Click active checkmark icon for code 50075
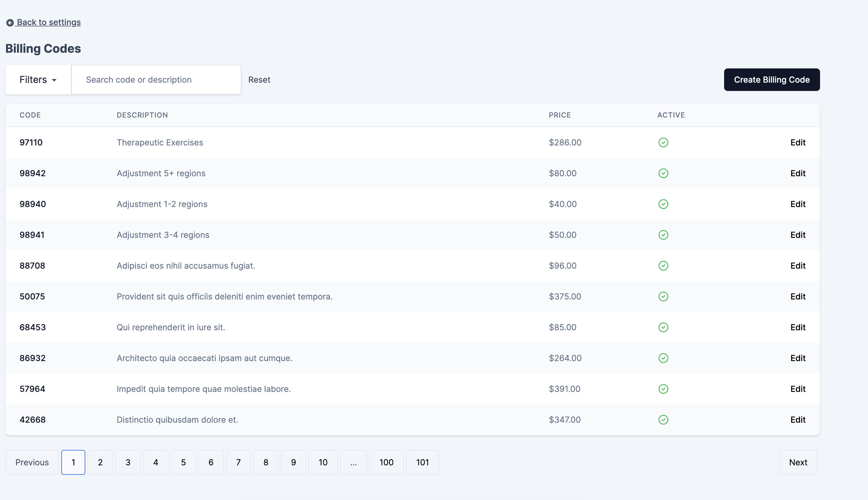Image resolution: width=868 pixels, height=500 pixels. [x=663, y=297]
